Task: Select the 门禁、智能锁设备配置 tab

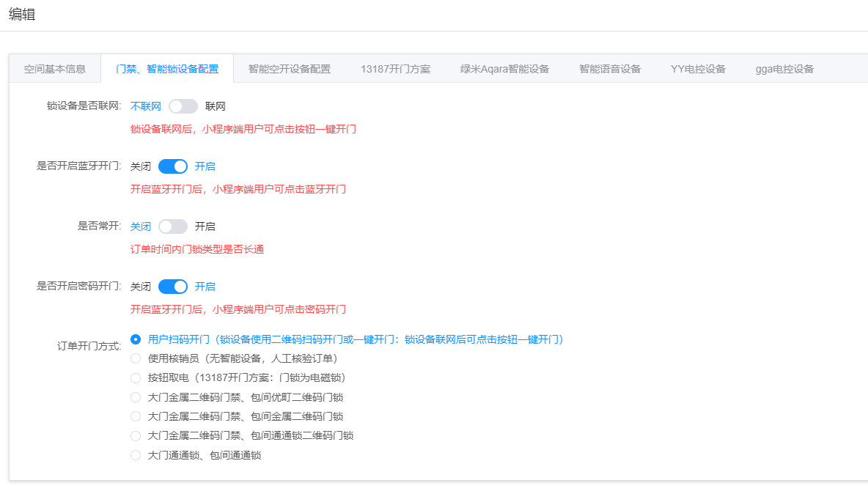Action: click(167, 69)
